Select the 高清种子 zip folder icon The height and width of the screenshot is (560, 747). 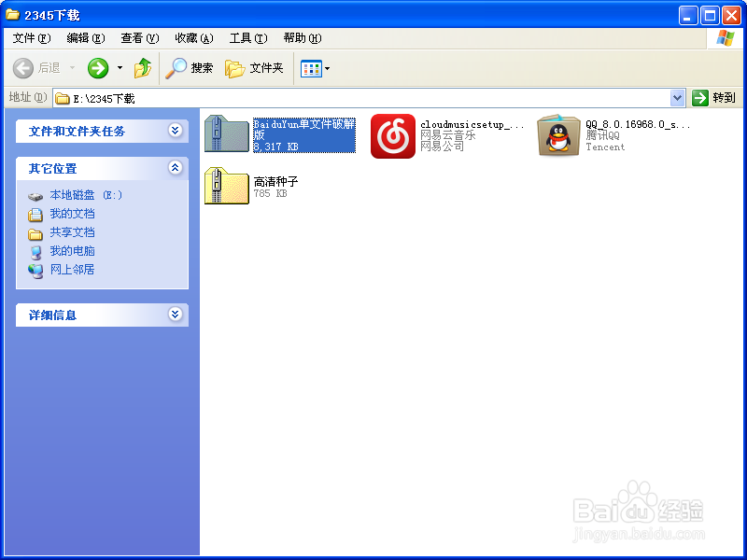pos(227,186)
